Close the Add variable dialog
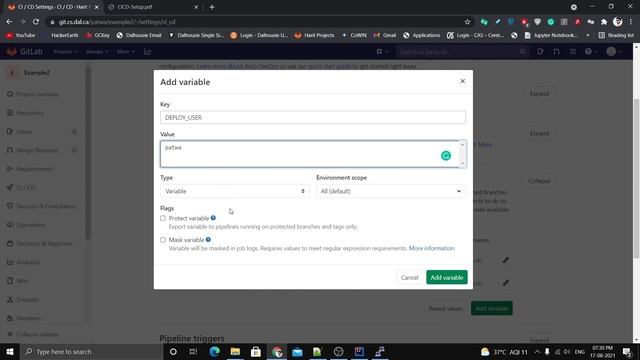Screen dimensions: 640x360 [462, 81]
